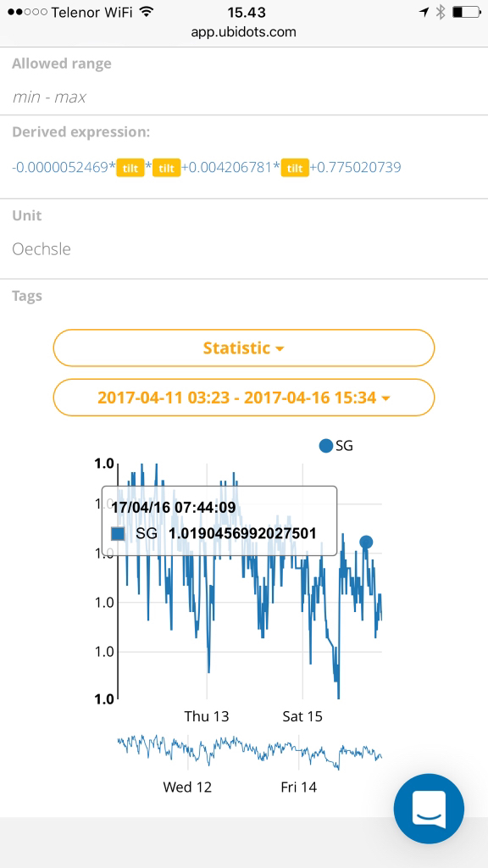The image size is (488, 868).
Task: Click the first tilt variable tag
Action: coord(130,168)
